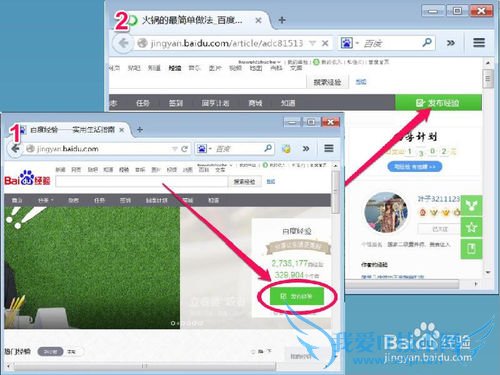This screenshot has height=375, width=500.
Task: Click Baidu paw search engine icon, rear window
Action: (346, 43)
